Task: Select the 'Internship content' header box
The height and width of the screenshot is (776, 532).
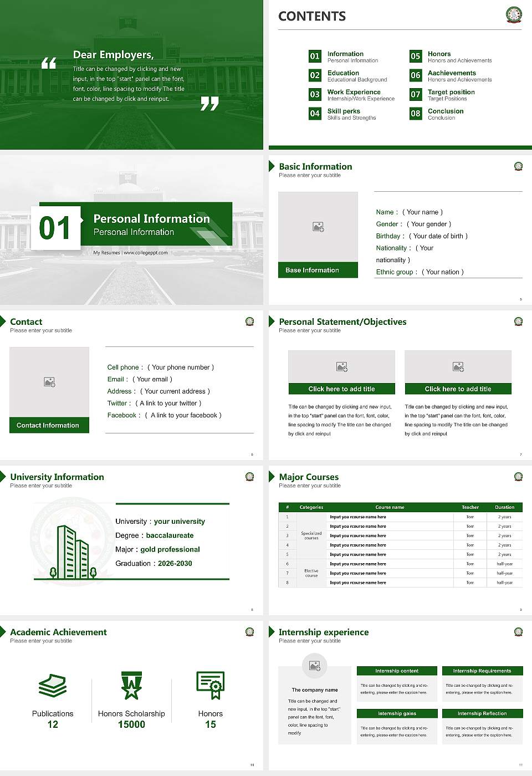Action: [397, 671]
